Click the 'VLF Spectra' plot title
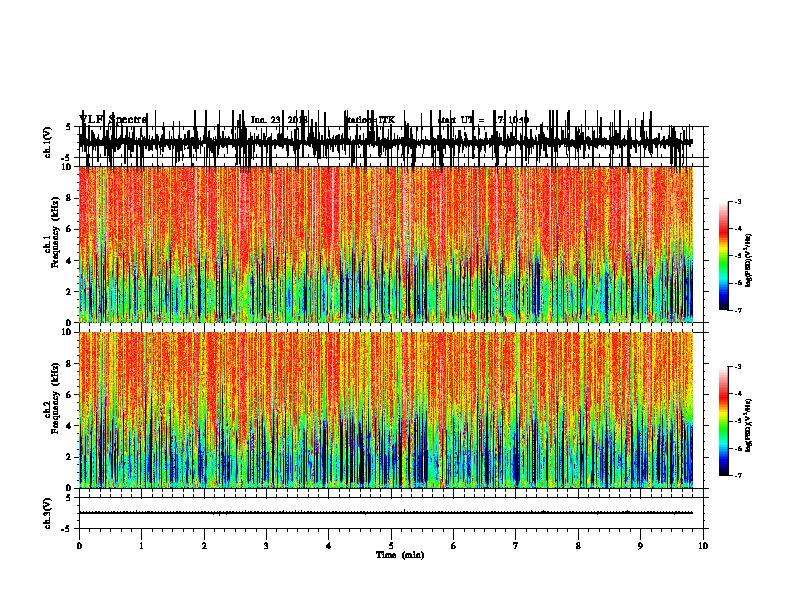The width and height of the screenshot is (792, 612). click(x=113, y=120)
